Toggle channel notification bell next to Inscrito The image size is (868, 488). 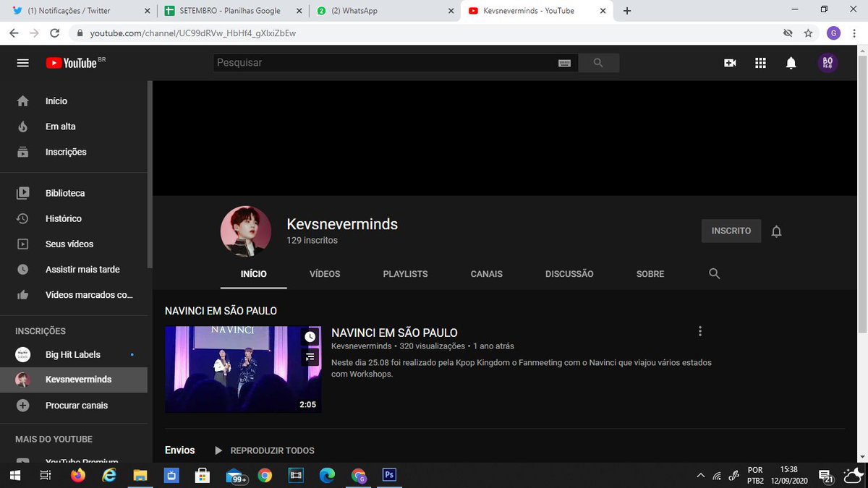(x=776, y=231)
